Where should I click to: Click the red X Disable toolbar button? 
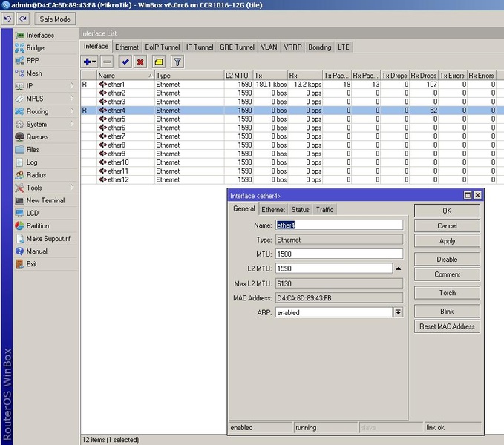[x=140, y=62]
